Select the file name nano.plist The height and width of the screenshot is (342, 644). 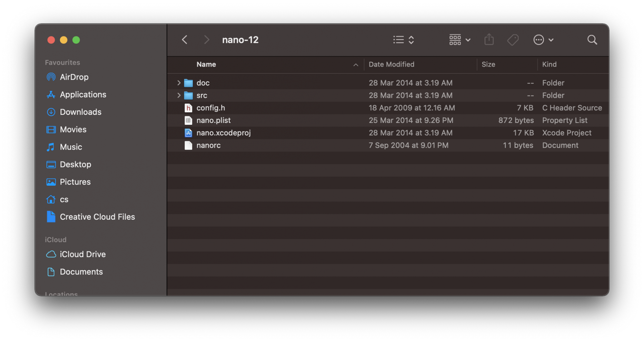point(213,120)
